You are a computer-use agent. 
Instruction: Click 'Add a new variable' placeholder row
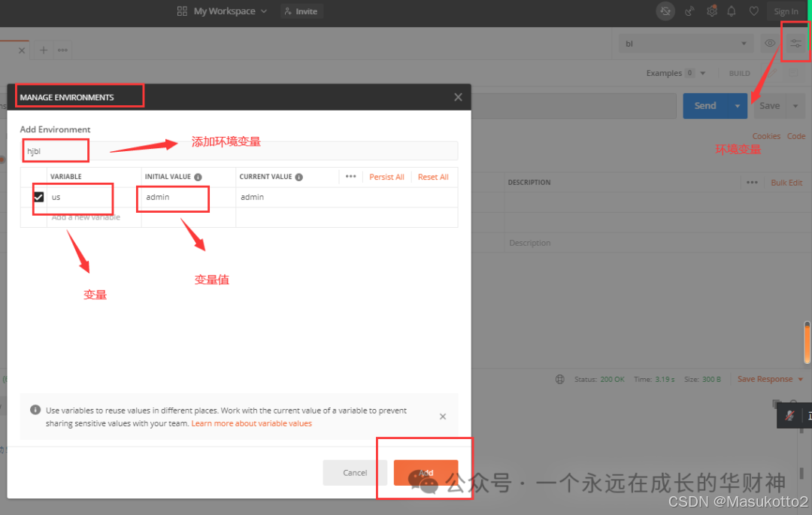point(86,217)
